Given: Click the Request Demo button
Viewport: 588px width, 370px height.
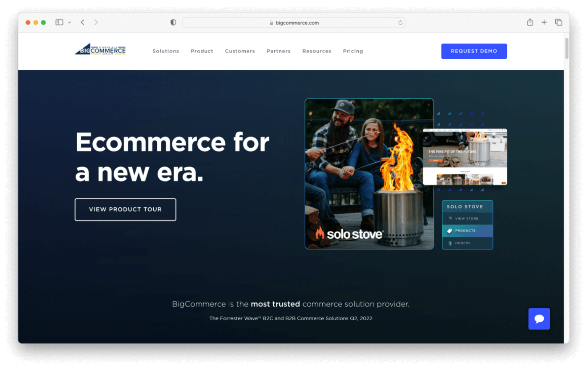Looking at the screenshot, I should click(x=474, y=51).
